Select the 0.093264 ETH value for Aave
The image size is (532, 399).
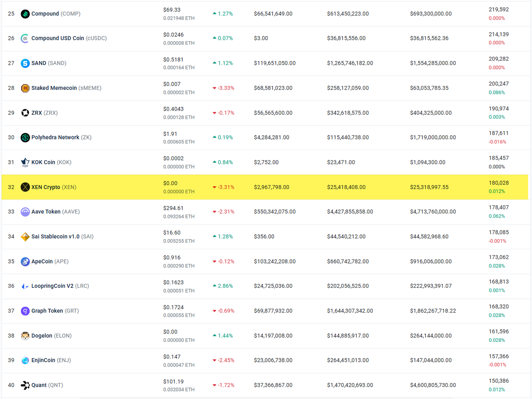pyautogui.click(x=179, y=217)
